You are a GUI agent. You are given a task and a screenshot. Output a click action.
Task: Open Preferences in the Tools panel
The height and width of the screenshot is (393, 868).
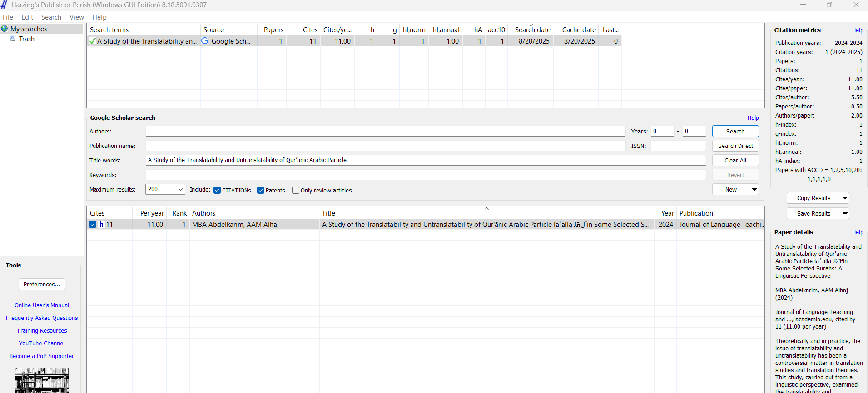pyautogui.click(x=42, y=284)
